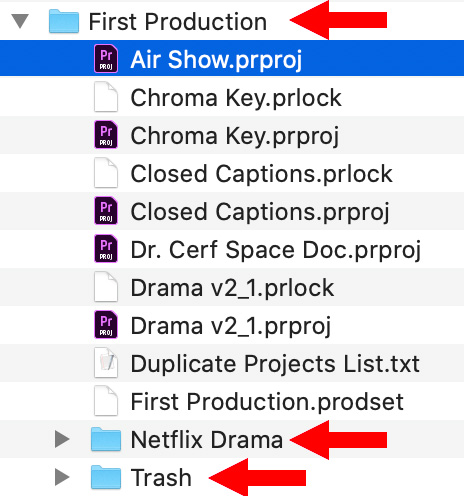
Task: Click the Trash folder icon
Action: pyautogui.click(x=106, y=477)
